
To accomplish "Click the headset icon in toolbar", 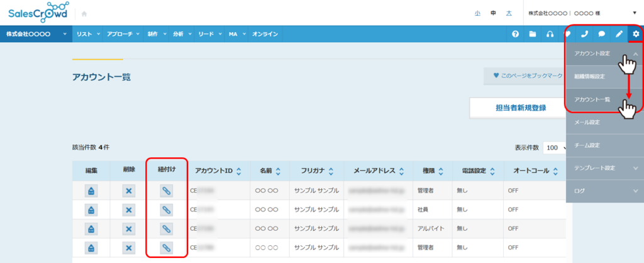I will (x=550, y=34).
